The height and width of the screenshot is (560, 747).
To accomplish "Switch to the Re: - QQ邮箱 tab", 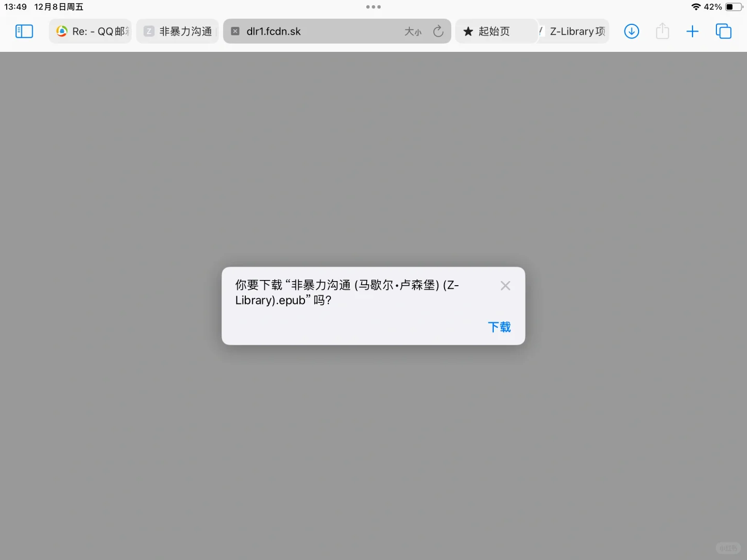I will 90,31.
